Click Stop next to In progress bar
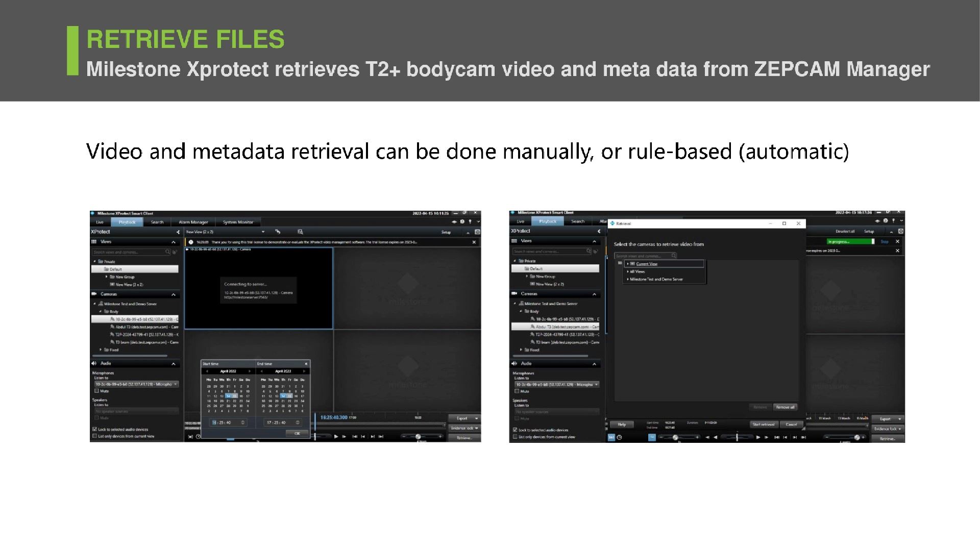 (x=885, y=241)
